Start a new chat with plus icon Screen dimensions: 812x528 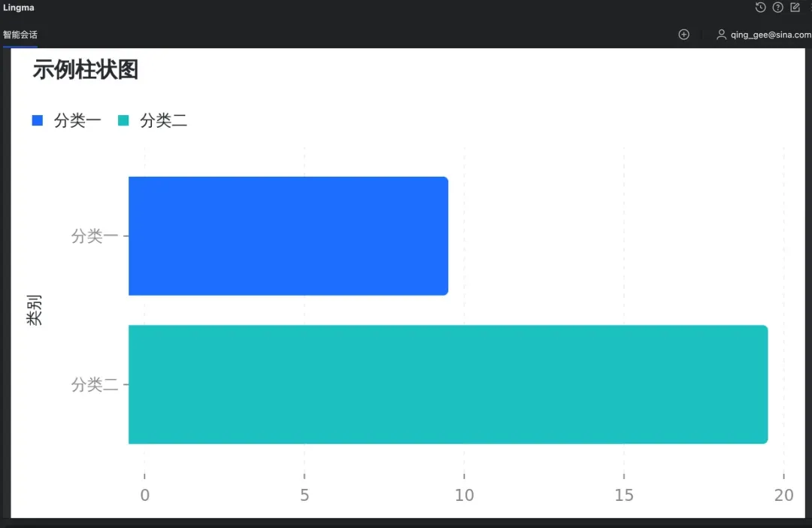(x=683, y=35)
